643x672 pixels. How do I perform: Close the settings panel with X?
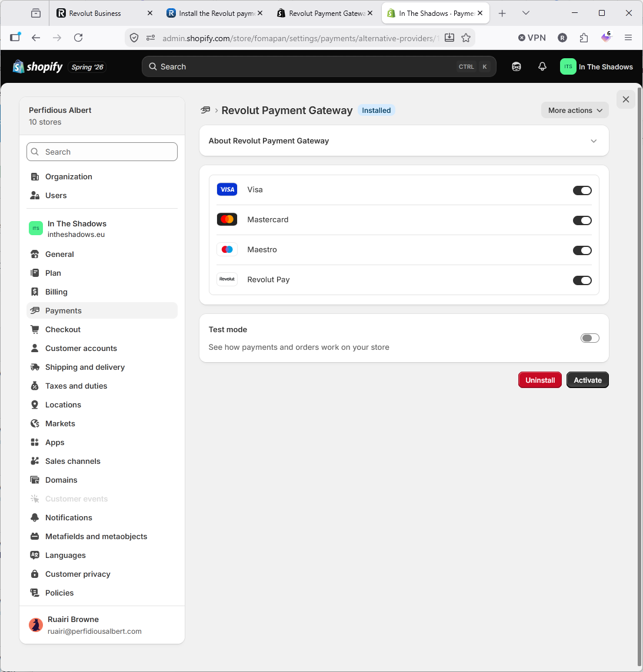coord(626,99)
